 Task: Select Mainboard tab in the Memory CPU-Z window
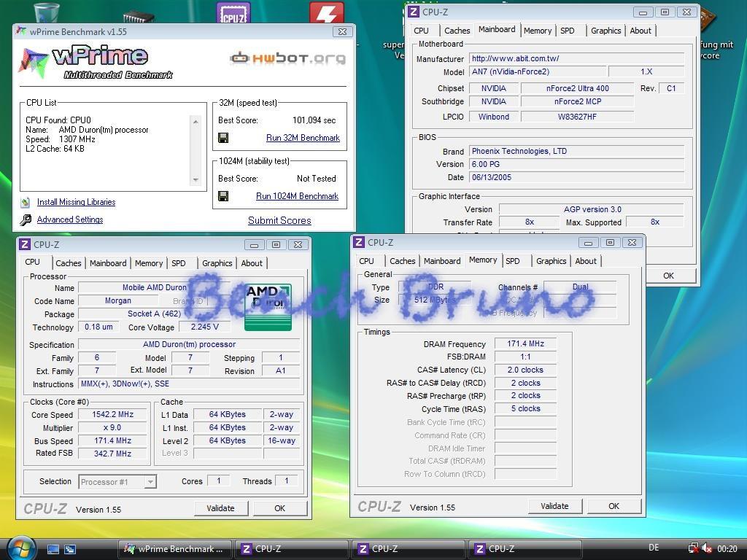pyautogui.click(x=442, y=261)
